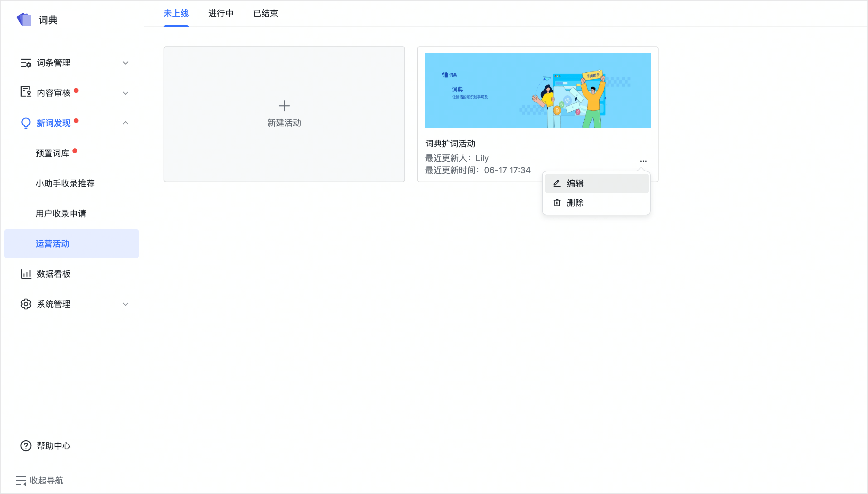Image resolution: width=868 pixels, height=494 pixels.
Task: Click the 词条管理 list-settings icon
Action: [26, 63]
